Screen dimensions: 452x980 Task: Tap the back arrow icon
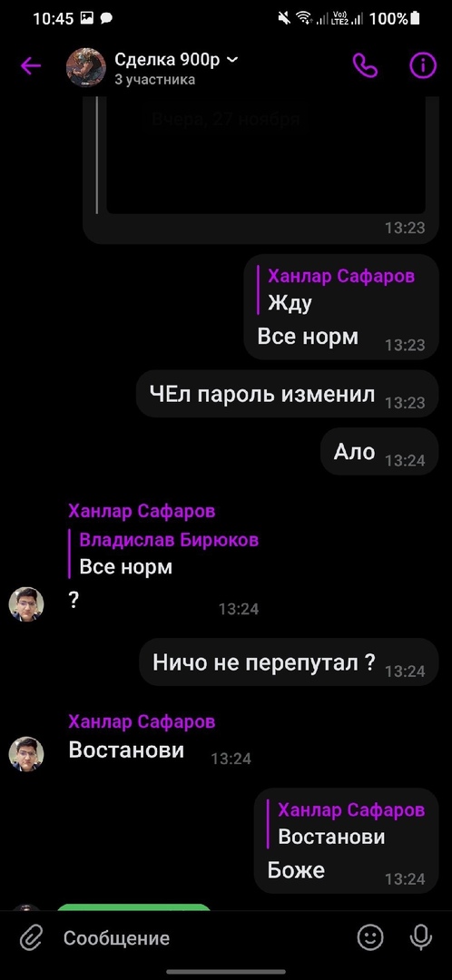point(31,66)
